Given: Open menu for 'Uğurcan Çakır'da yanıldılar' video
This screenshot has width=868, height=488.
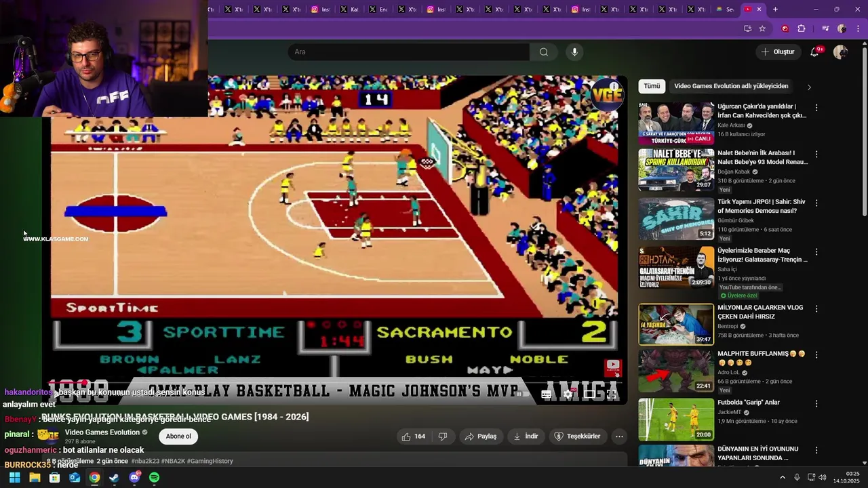Looking at the screenshot, I should point(816,108).
